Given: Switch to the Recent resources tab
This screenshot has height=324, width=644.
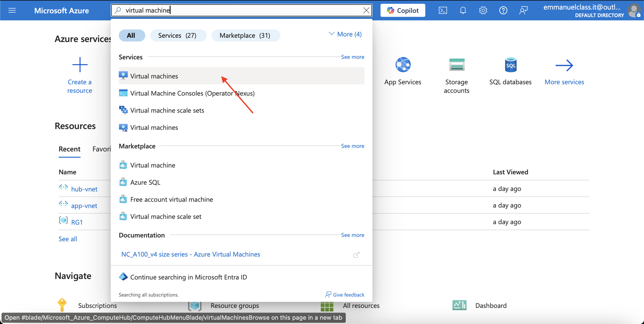Looking at the screenshot, I should point(69,149).
